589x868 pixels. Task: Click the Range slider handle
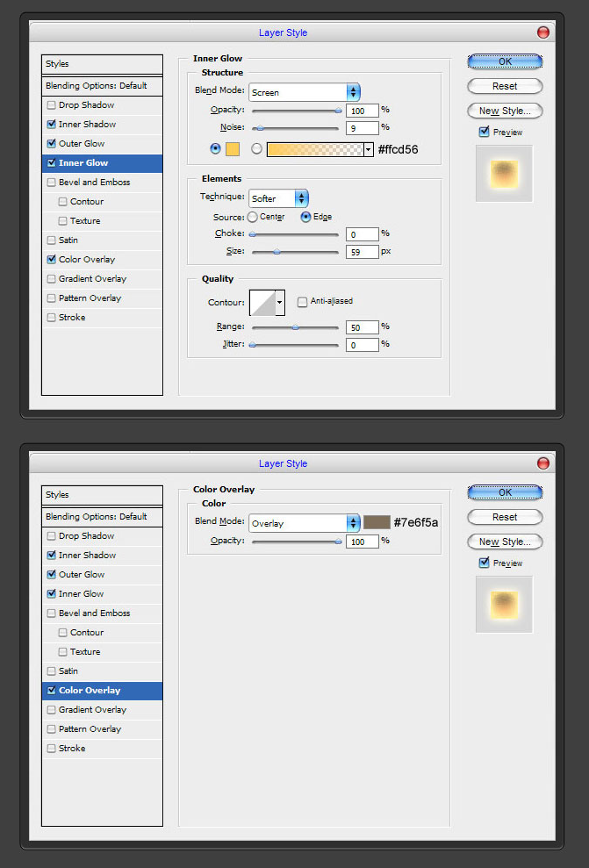coord(295,327)
